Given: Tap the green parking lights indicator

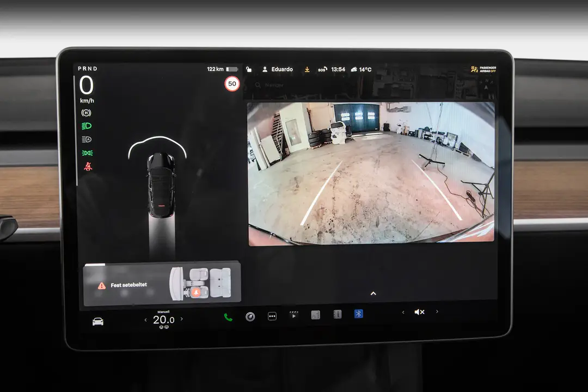Looking at the screenshot, I should coord(87,153).
